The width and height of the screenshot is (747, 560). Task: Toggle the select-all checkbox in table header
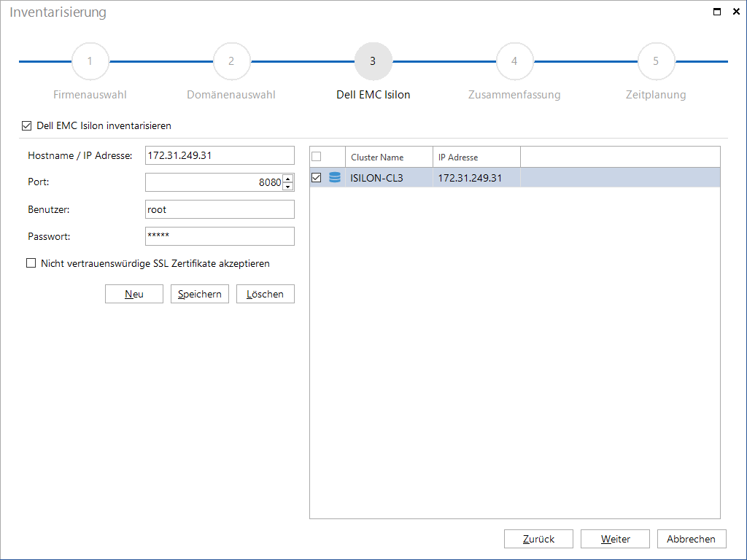coord(317,156)
